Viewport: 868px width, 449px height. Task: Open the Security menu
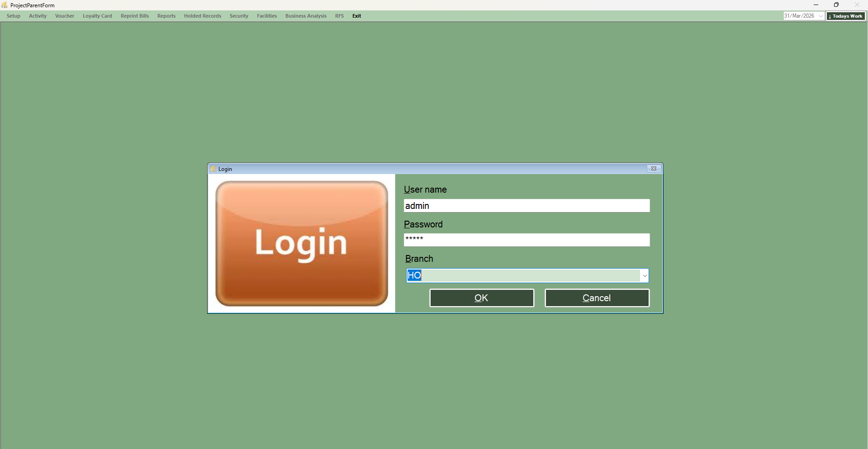pyautogui.click(x=239, y=16)
